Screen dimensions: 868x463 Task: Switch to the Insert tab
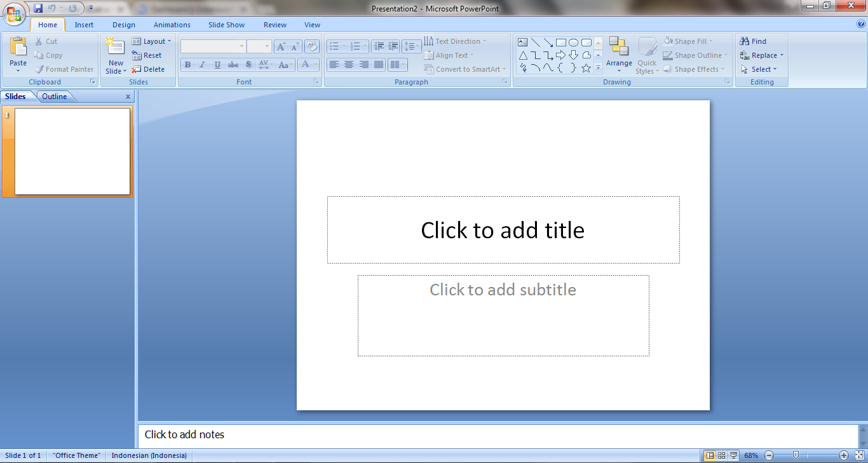(x=84, y=25)
